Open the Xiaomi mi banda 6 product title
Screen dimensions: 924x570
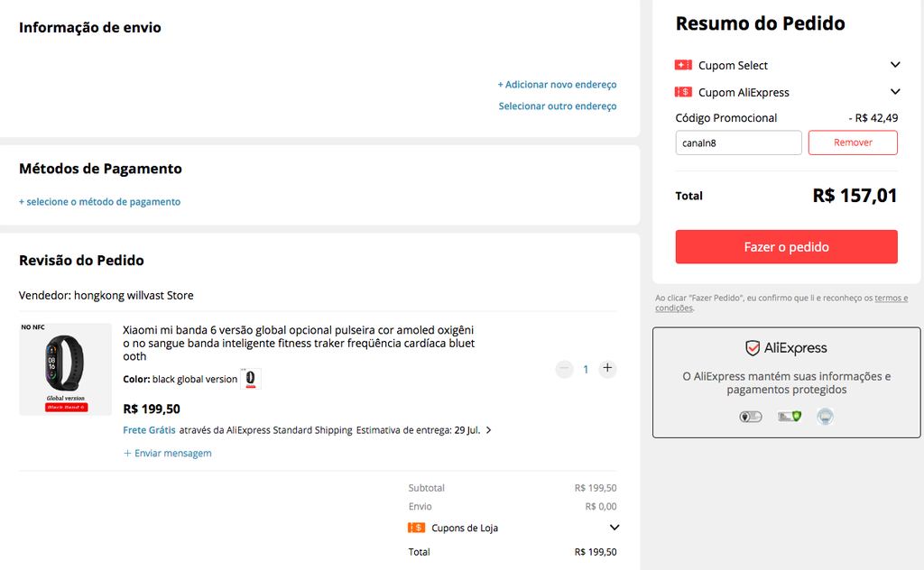point(299,344)
